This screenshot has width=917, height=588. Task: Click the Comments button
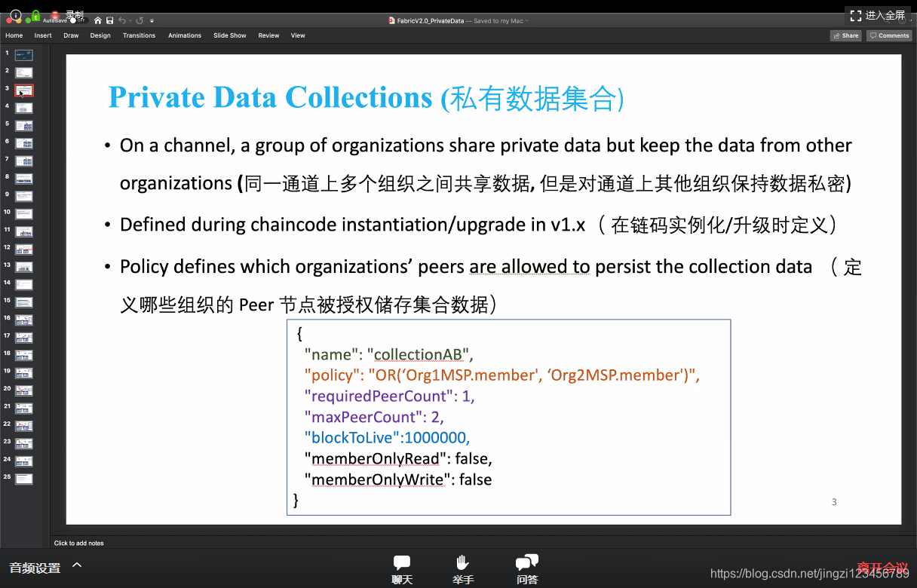(889, 35)
